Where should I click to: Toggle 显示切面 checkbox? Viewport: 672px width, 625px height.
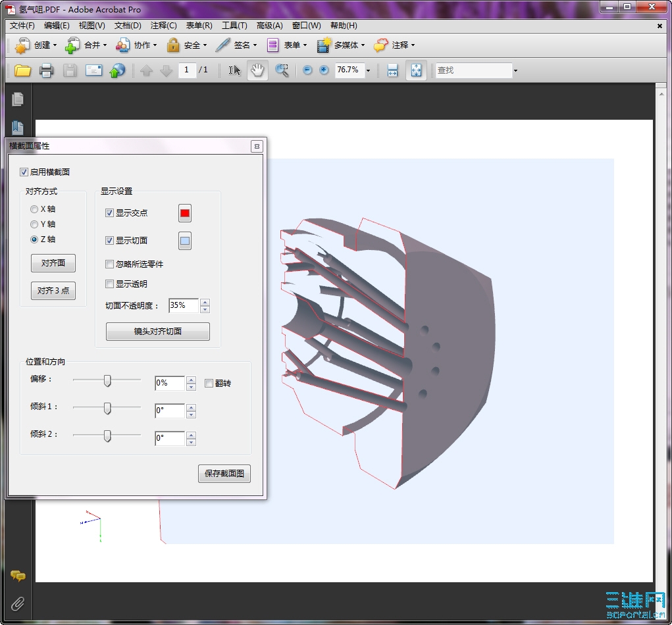click(x=109, y=240)
